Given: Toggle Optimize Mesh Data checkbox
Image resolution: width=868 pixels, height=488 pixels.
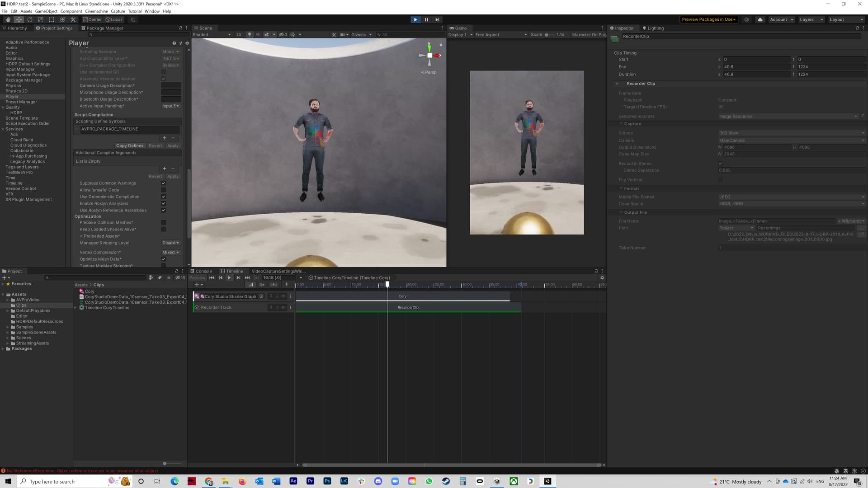Looking at the screenshot, I should (164, 259).
